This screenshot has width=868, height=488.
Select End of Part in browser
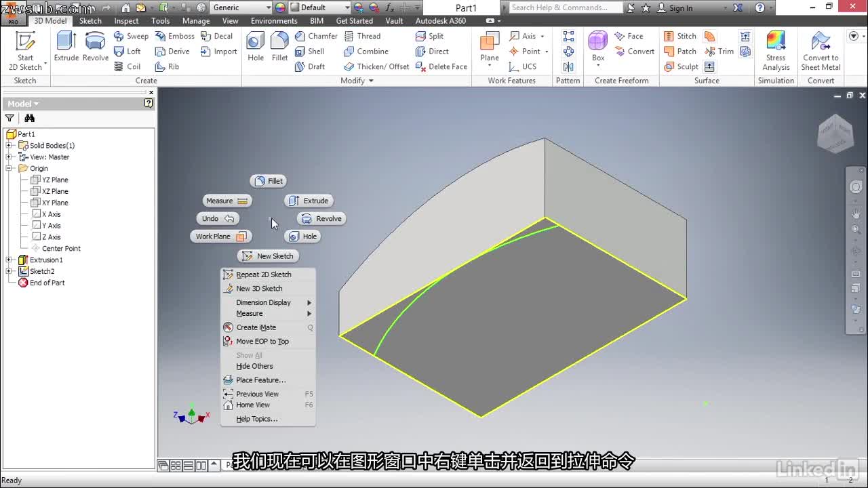click(41, 283)
